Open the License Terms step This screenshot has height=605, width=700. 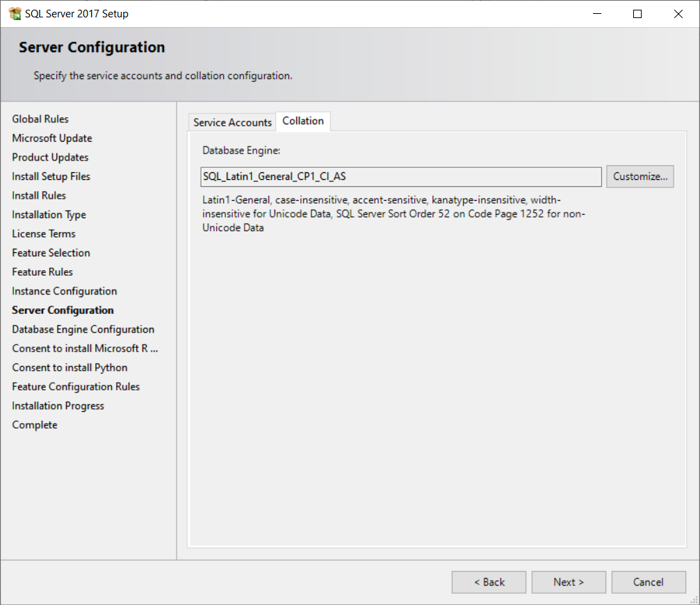[x=44, y=234]
